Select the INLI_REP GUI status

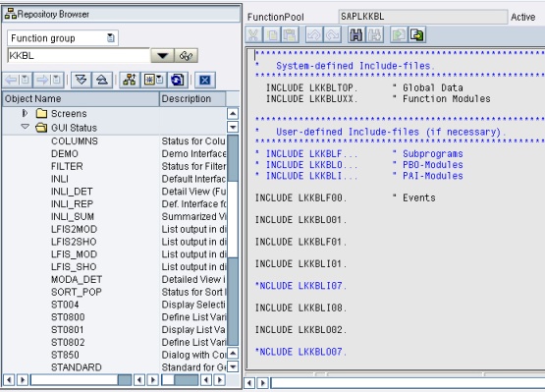[x=72, y=203]
